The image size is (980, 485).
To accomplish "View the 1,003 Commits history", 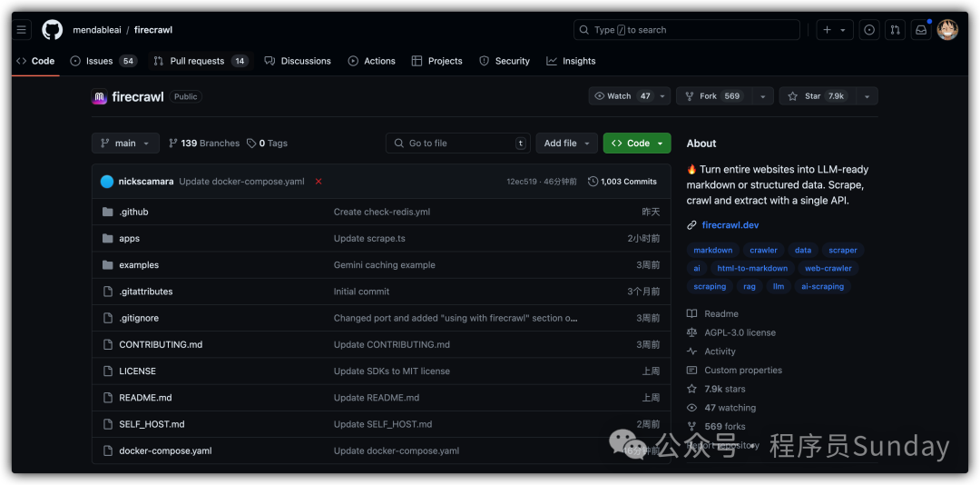I will (x=622, y=182).
